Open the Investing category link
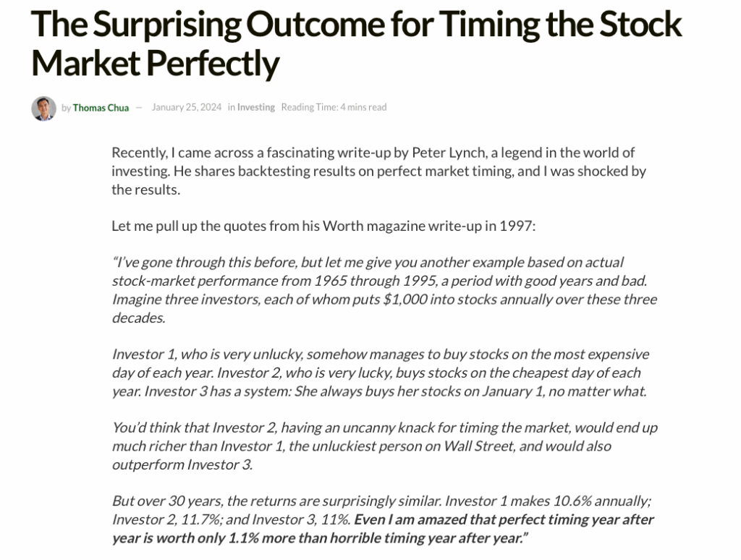Image resolution: width=741 pixels, height=560 pixels. click(255, 107)
